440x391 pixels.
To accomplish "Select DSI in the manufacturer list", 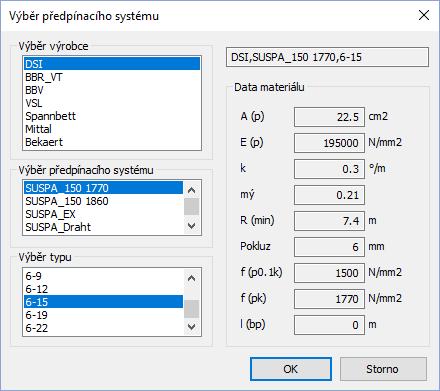I will click(x=112, y=64).
